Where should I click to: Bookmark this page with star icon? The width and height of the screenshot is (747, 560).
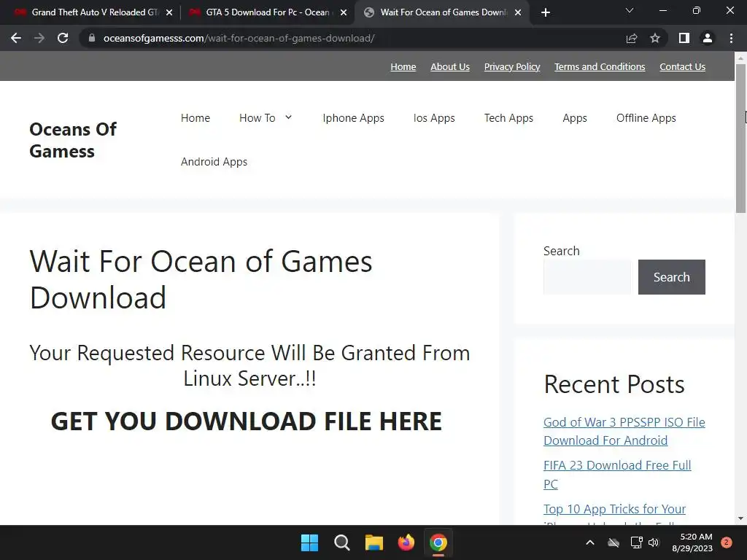tap(655, 38)
